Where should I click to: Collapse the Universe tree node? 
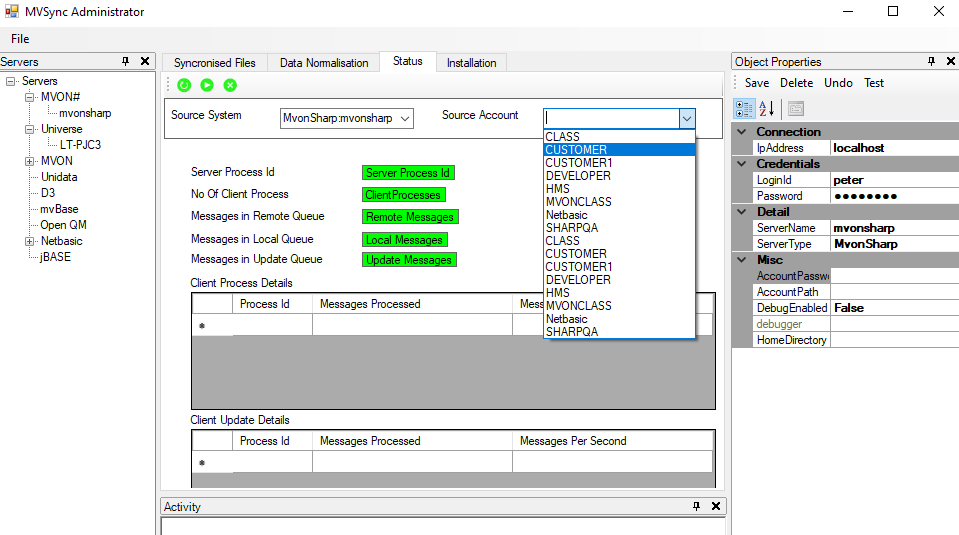coord(29,129)
